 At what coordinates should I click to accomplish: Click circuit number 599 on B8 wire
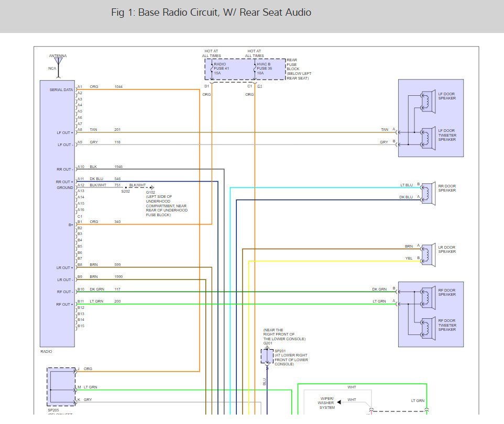[117, 265]
